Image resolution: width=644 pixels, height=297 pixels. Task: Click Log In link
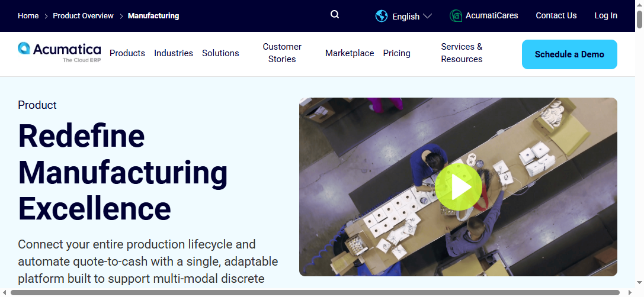(x=606, y=15)
